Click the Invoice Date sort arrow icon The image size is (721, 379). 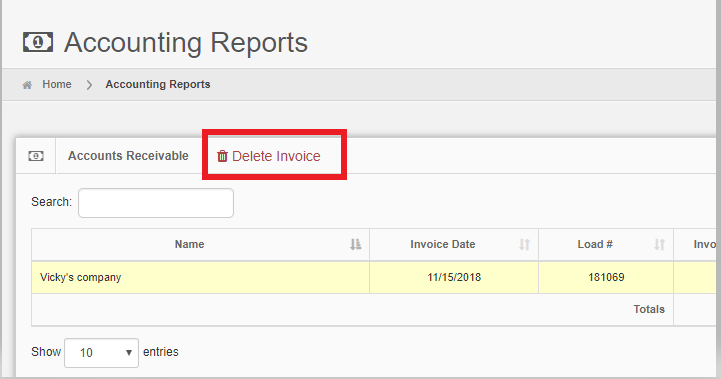tap(525, 244)
